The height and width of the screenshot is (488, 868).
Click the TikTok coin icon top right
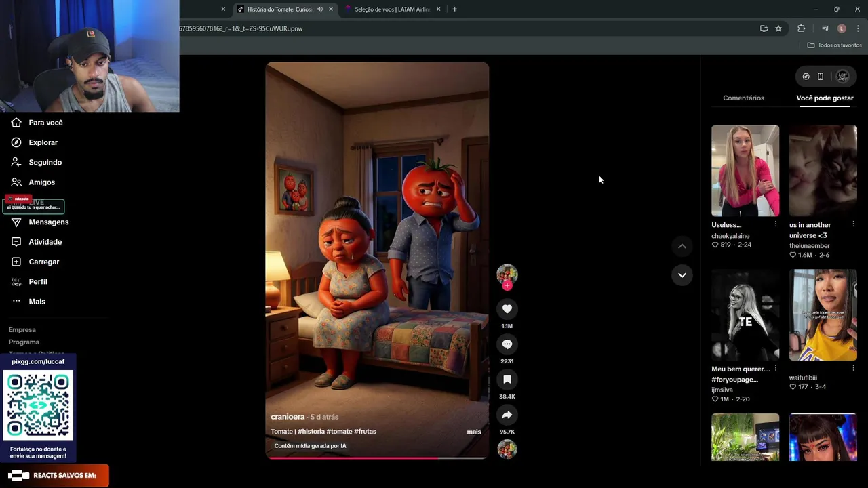[806, 77]
